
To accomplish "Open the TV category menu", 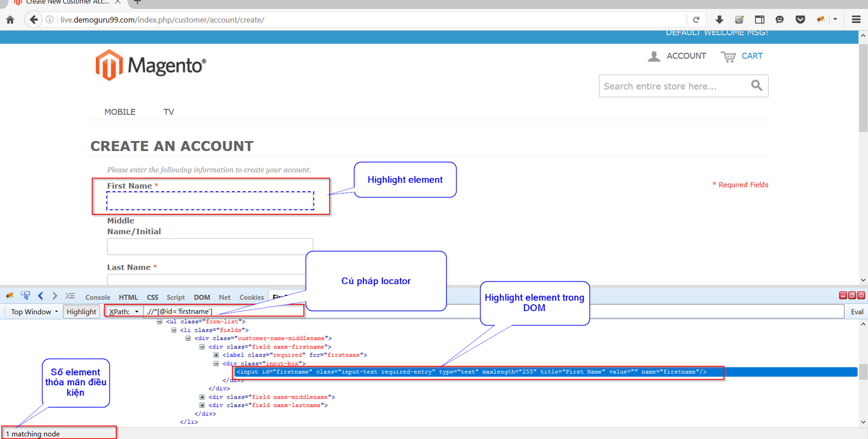I will (168, 112).
